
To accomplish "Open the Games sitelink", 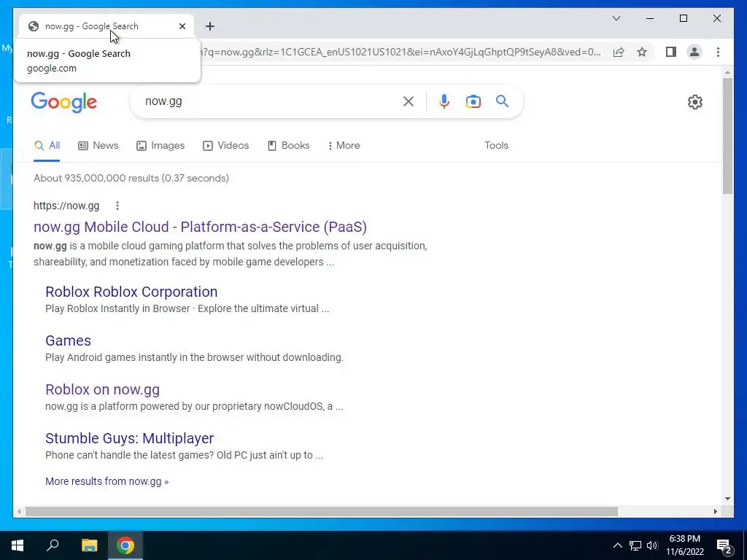I will pyautogui.click(x=68, y=341).
